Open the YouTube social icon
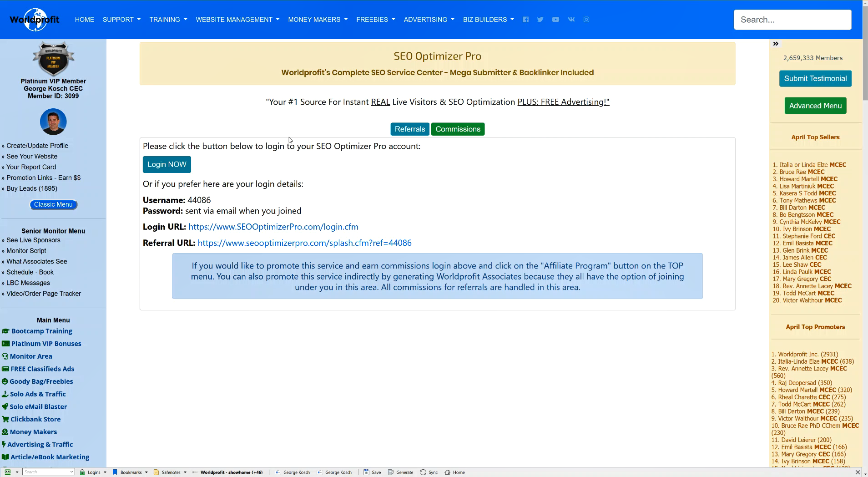 (x=555, y=20)
